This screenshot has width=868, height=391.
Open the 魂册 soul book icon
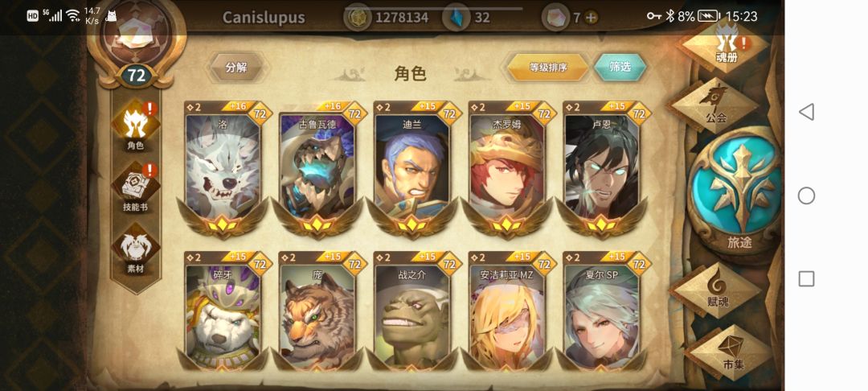[x=726, y=46]
